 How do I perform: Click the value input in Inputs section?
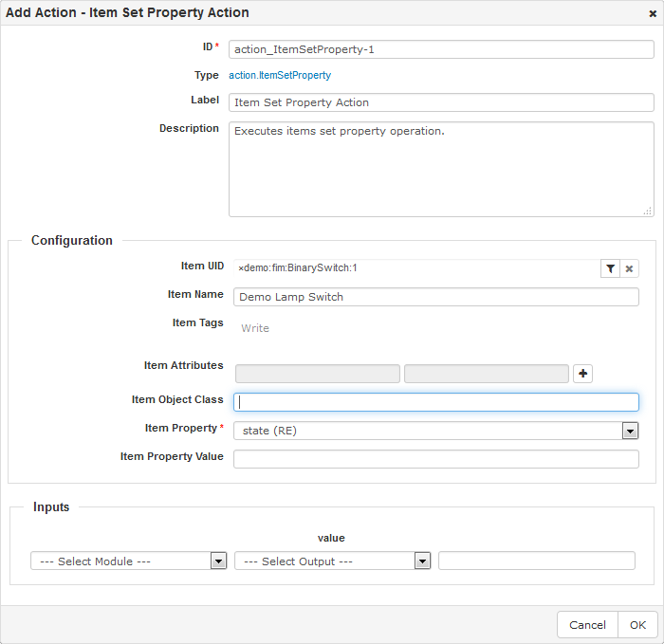coord(537,561)
